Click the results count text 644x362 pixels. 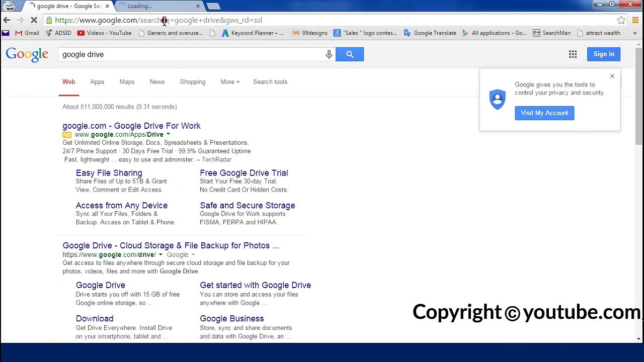[120, 107]
